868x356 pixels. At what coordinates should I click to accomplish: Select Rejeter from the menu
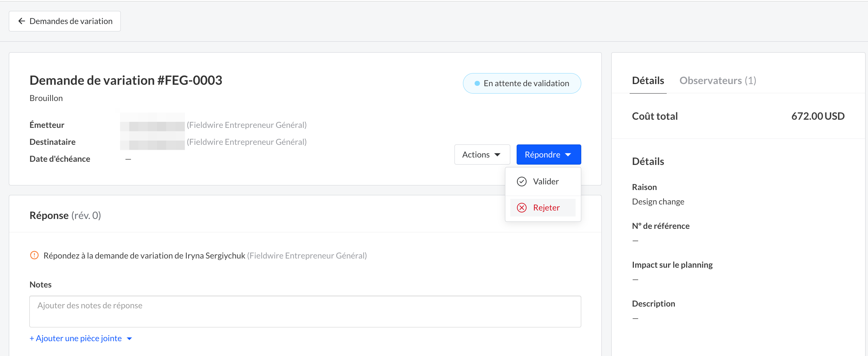543,208
